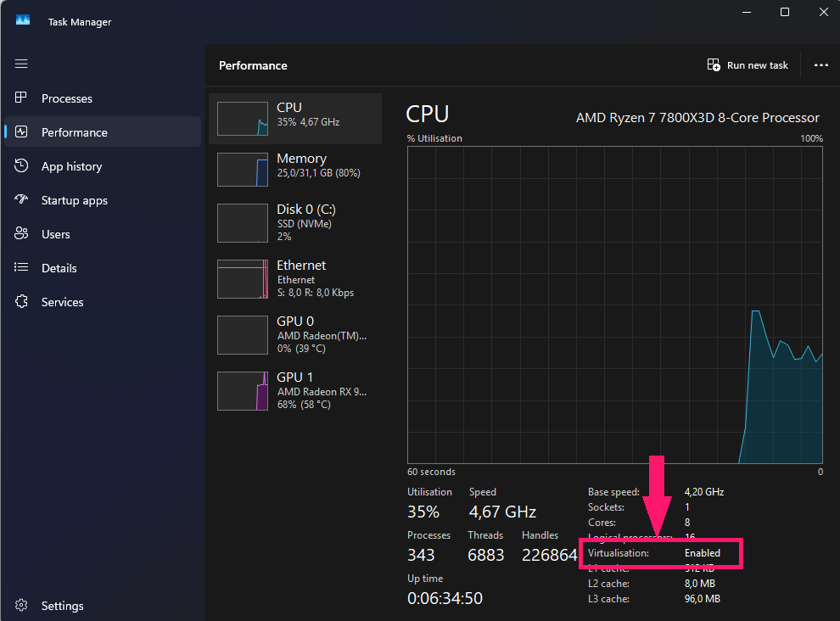Click the 343 processes count
Screen dimensions: 840x621
coord(421,555)
